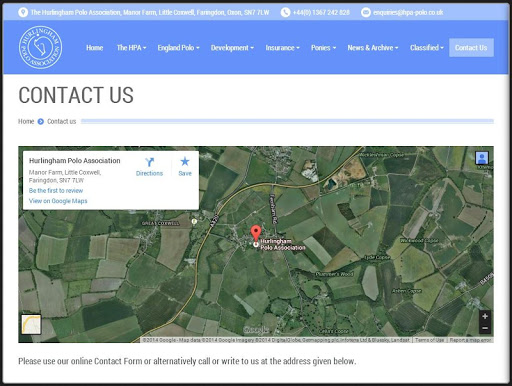Click the phone icon in the top bar
The width and height of the screenshot is (512, 386).
point(285,12)
